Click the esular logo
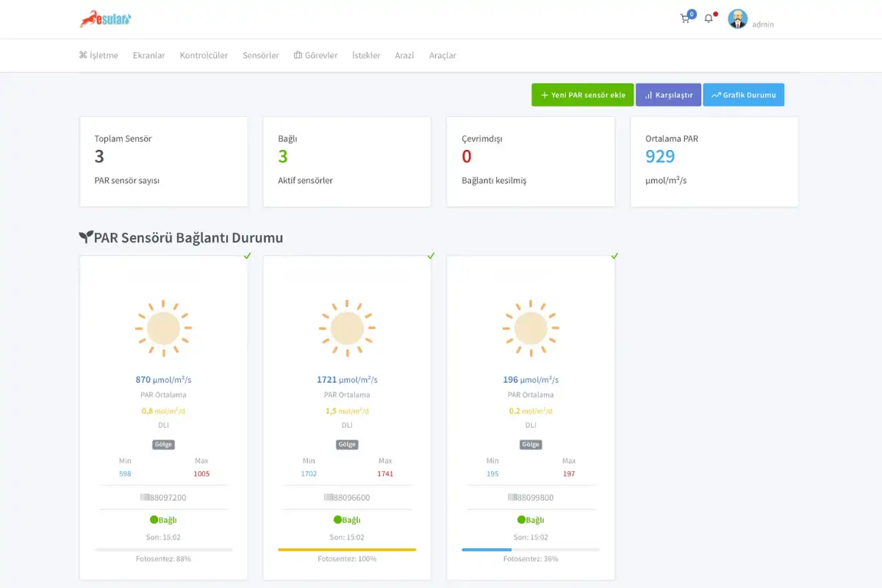Screen dimensions: 882x588 (x=106, y=19)
